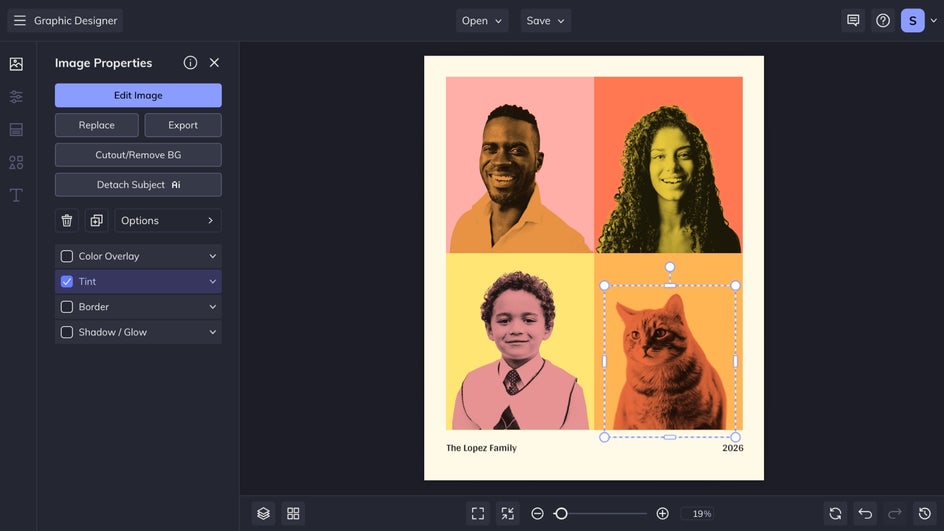This screenshot has width=944, height=531.
Task: Select the boy portrait on yellow background
Action: (x=518, y=350)
